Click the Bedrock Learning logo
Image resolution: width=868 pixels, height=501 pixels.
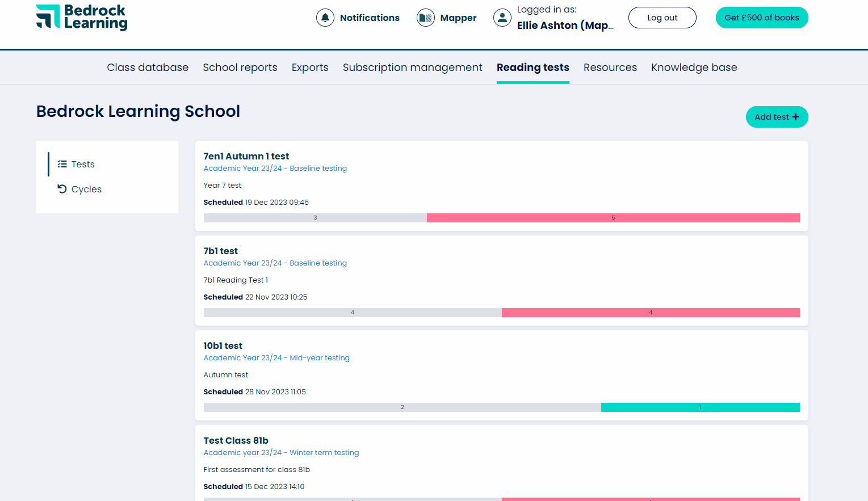[82, 17]
